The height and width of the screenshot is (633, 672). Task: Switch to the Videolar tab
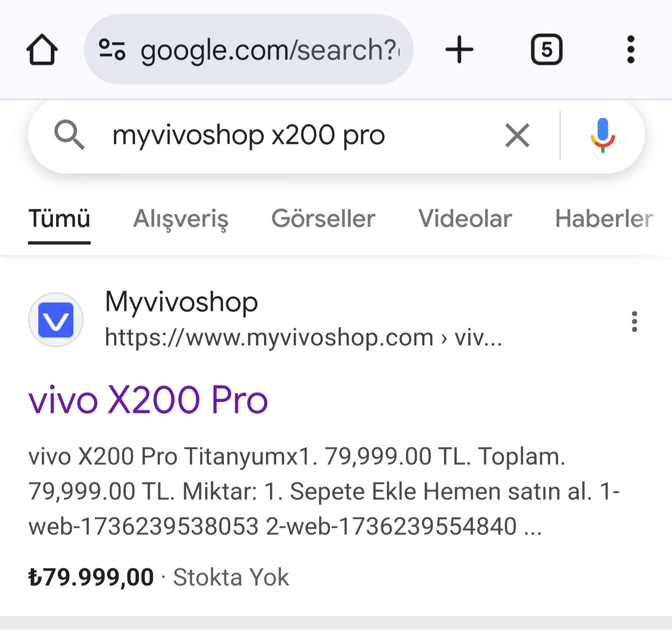click(465, 219)
